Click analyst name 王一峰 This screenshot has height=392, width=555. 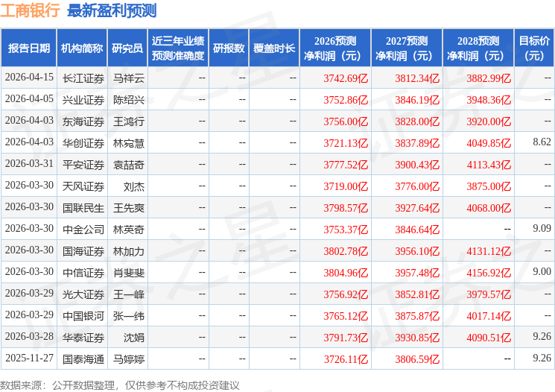(128, 294)
